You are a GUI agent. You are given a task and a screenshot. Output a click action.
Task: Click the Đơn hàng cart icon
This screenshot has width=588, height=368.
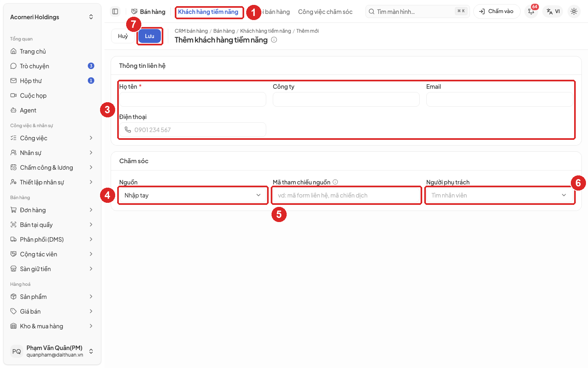click(13, 210)
